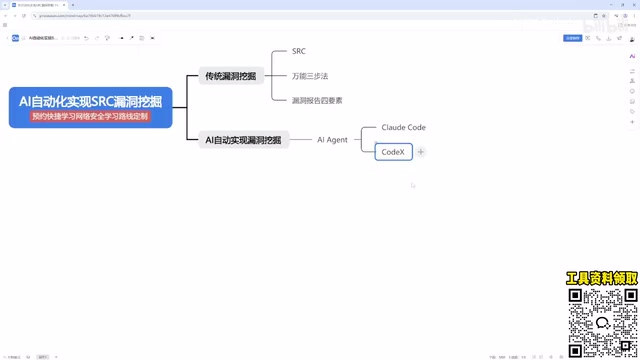Open the tag icon in right sidebar
Viewport: 640px width, 360px height.
pos(632,111)
